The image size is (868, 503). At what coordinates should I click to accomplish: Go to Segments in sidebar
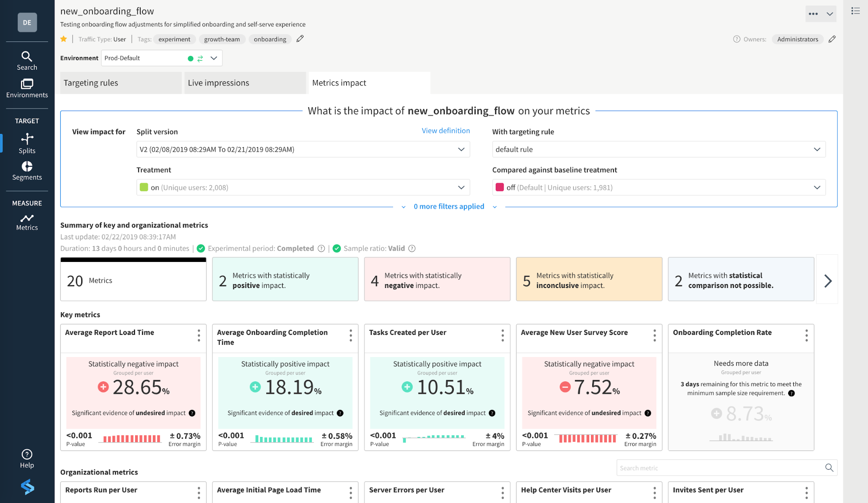point(27,171)
